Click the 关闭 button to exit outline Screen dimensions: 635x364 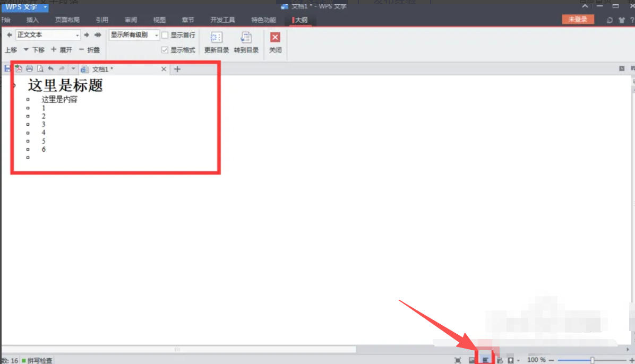click(274, 41)
